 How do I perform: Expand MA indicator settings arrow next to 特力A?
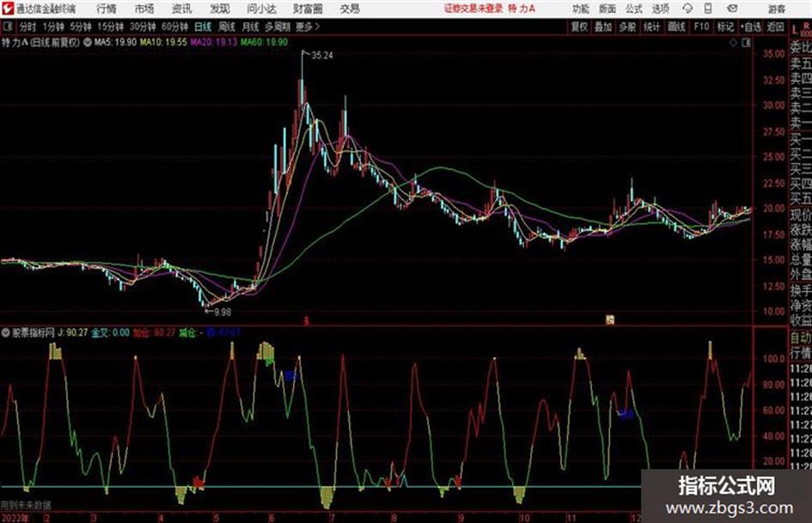click(x=88, y=42)
